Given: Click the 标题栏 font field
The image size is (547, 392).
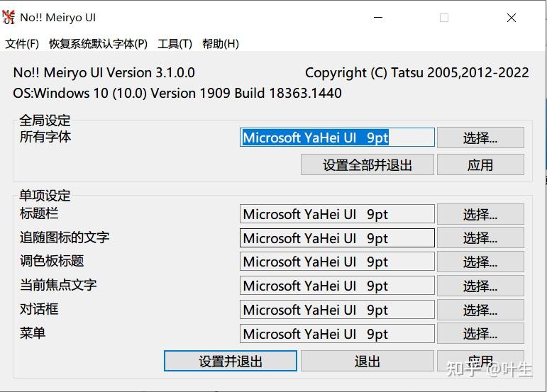Looking at the screenshot, I should click(x=337, y=214).
